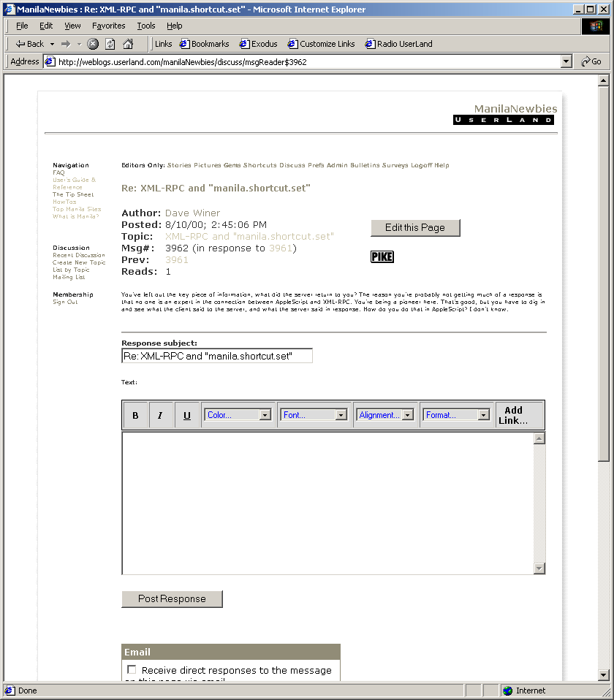Click the Back arrow toolbar icon

tap(22, 44)
